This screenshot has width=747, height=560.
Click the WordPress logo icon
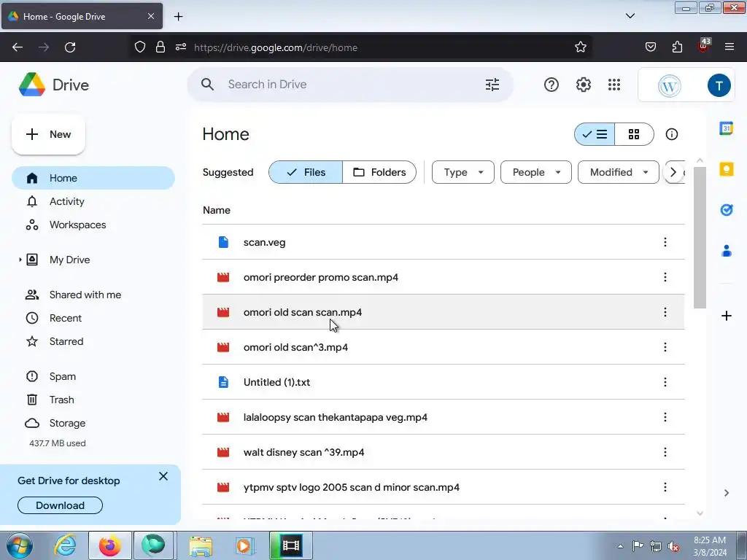(670, 86)
